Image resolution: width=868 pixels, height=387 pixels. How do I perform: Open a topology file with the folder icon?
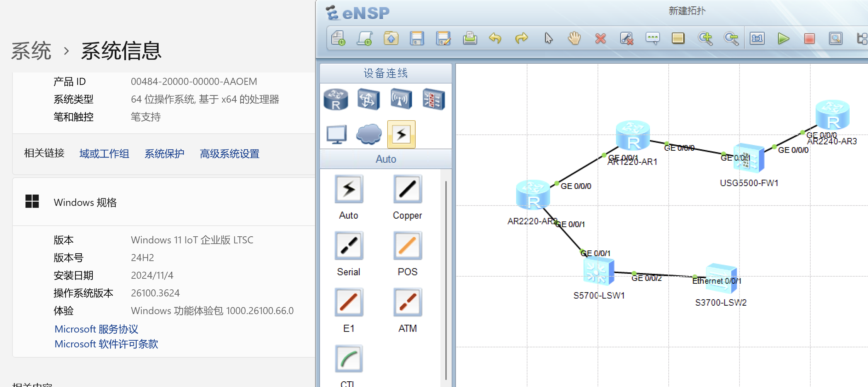coord(391,38)
